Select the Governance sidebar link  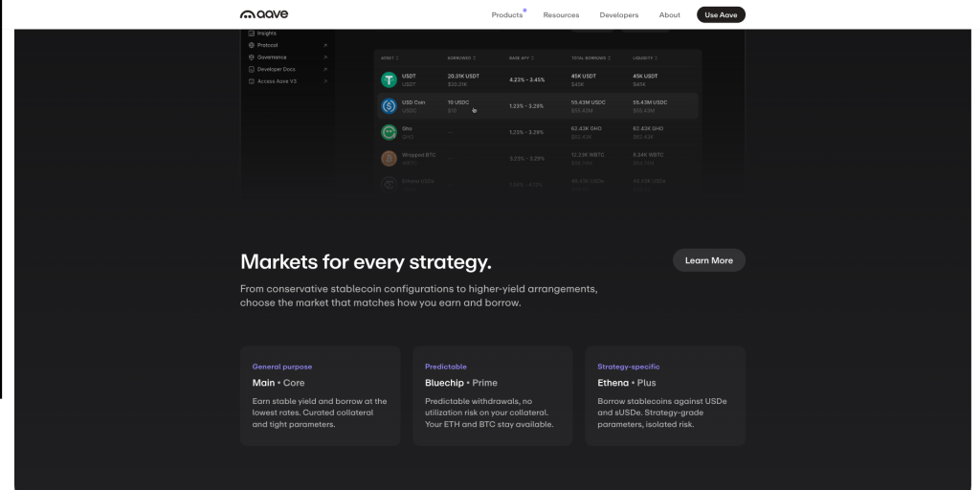click(x=272, y=56)
